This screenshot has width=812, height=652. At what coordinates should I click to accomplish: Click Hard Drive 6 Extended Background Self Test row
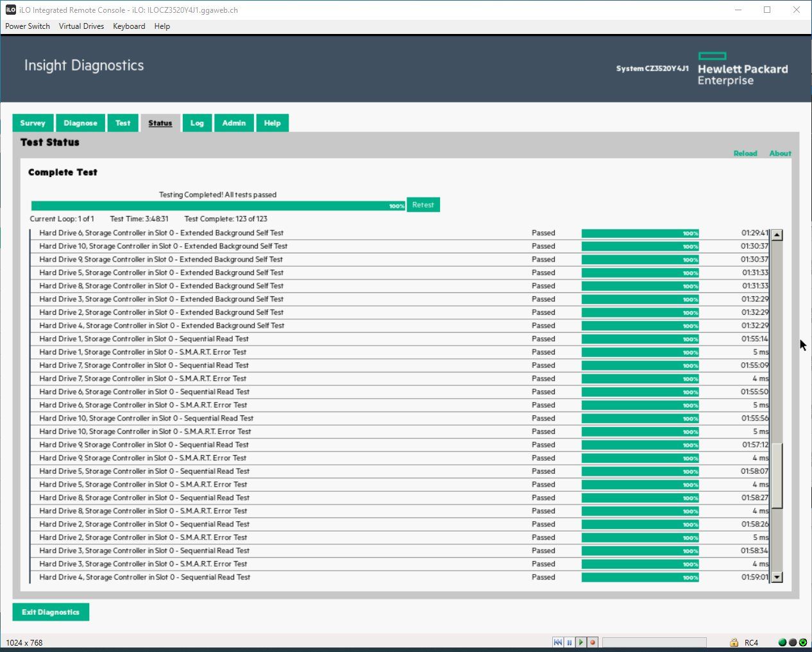pyautogui.click(x=400, y=233)
